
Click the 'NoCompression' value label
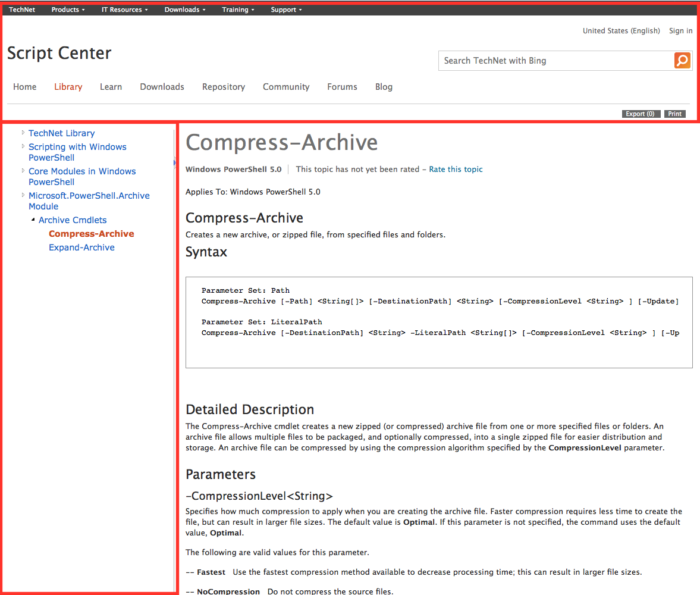tap(228, 591)
